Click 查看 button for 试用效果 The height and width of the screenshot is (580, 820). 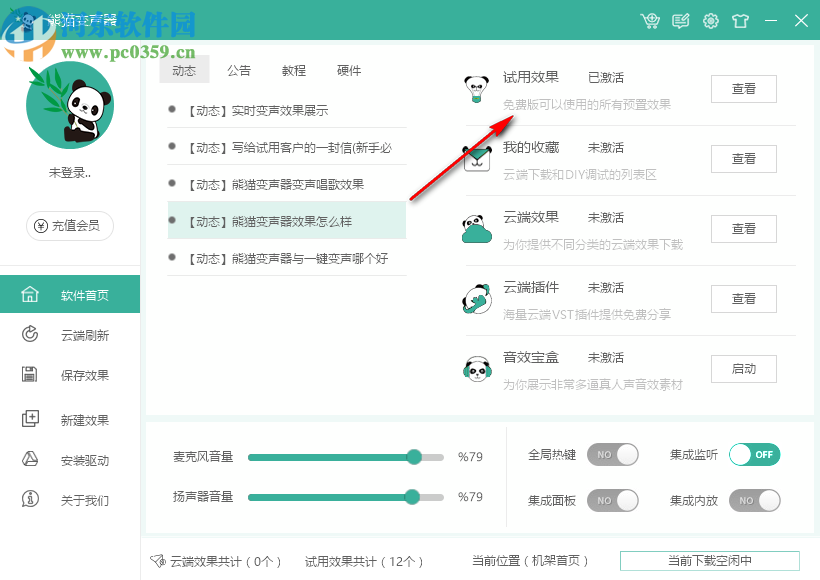point(744,89)
